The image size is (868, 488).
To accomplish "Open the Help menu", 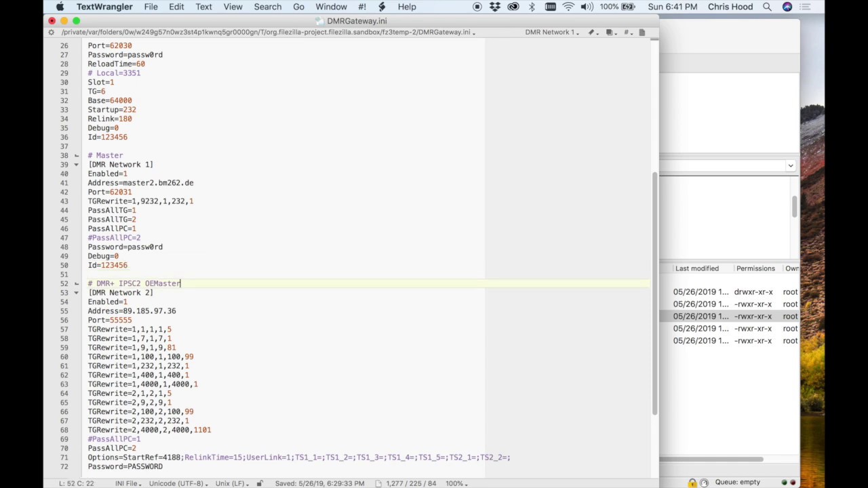I will tap(407, 7).
